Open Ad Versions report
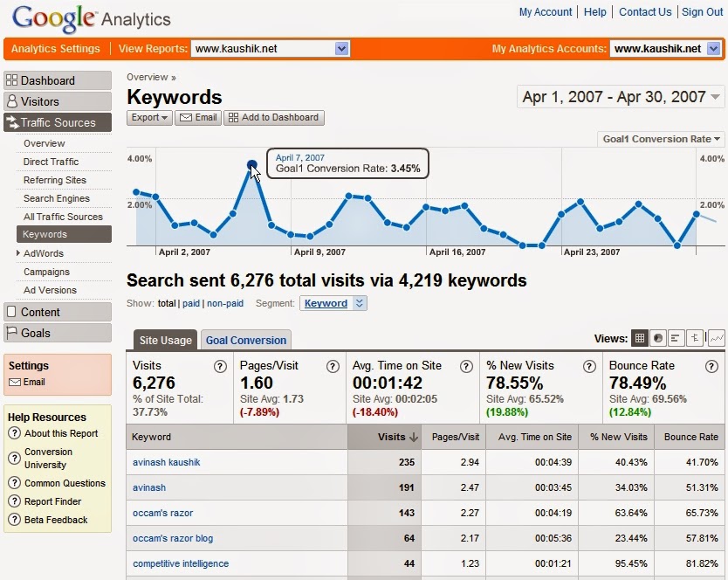 [50, 290]
